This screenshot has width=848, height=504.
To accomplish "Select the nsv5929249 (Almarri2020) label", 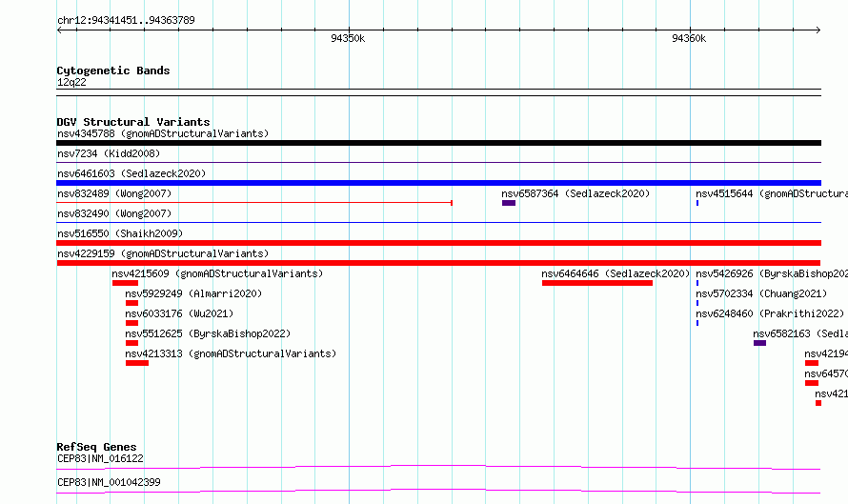I will click(x=193, y=293).
